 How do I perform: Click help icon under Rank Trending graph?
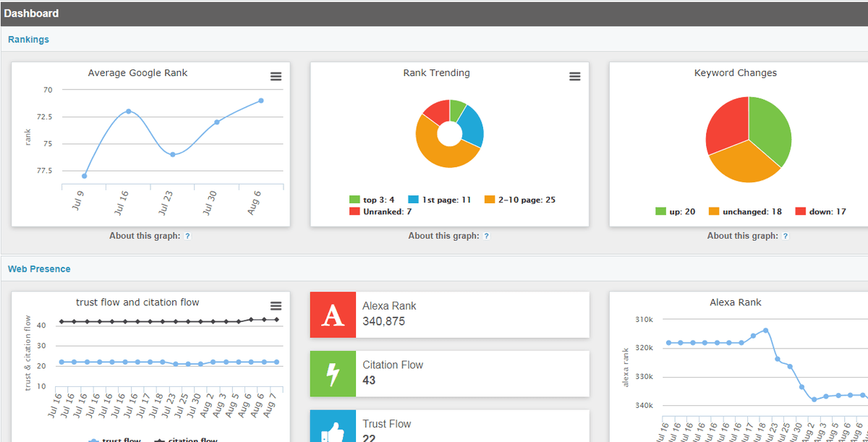[x=486, y=236]
